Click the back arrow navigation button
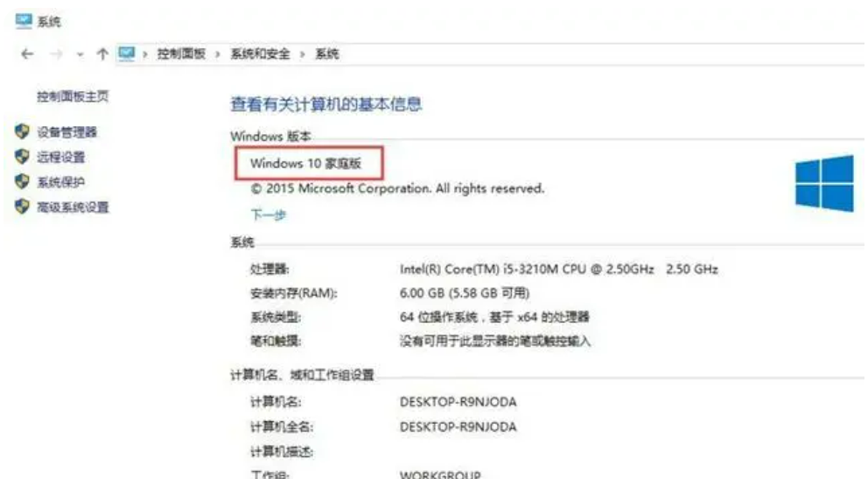 tap(27, 54)
